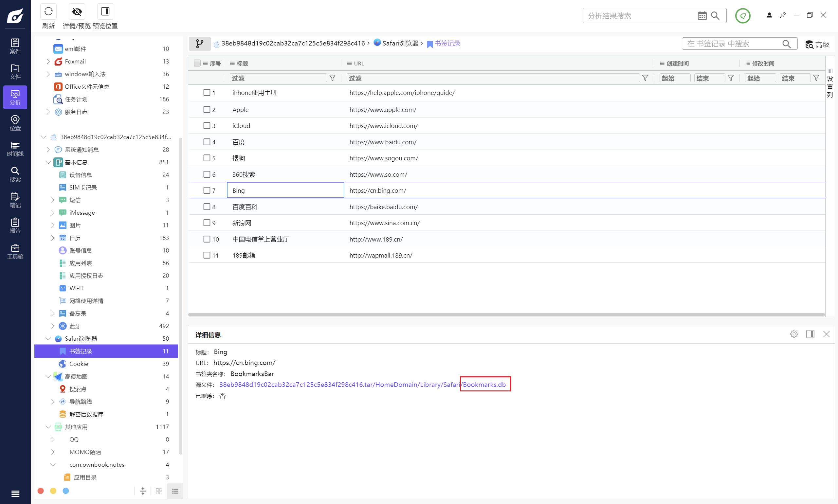Click the collapse-all icon below the tree
The width and height of the screenshot is (838, 504).
[143, 491]
